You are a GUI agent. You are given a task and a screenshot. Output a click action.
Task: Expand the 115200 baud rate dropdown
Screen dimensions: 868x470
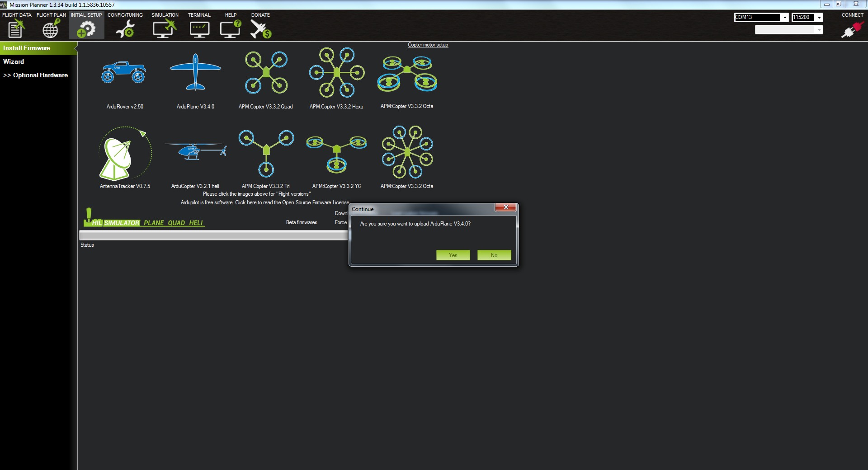tap(819, 18)
